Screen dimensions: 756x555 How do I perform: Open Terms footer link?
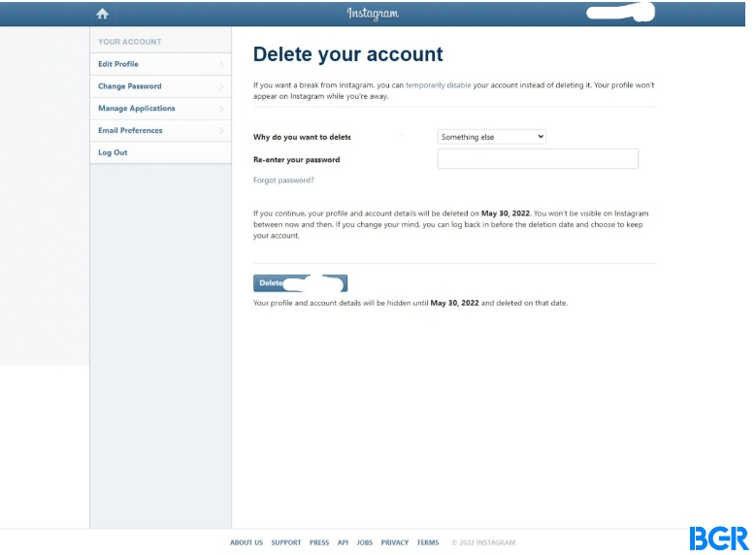pos(428,542)
